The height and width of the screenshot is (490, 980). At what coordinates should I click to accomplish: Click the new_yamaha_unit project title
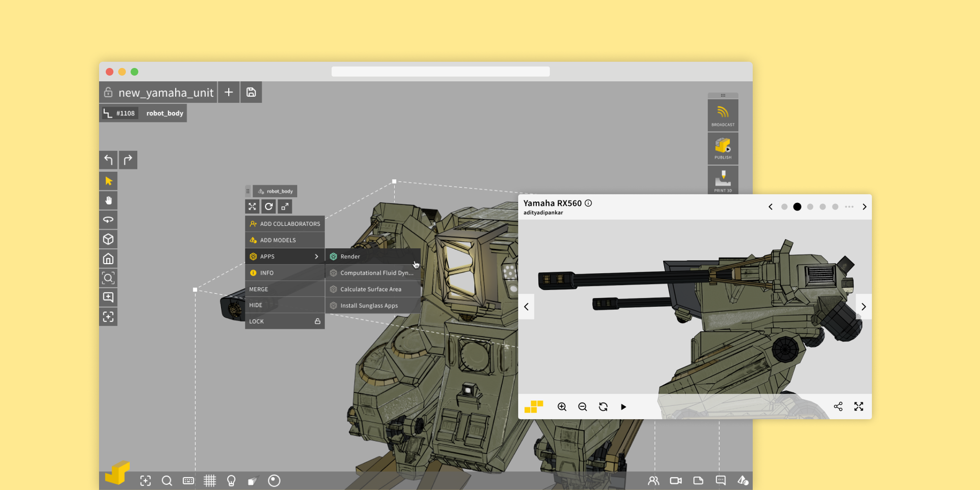point(166,92)
